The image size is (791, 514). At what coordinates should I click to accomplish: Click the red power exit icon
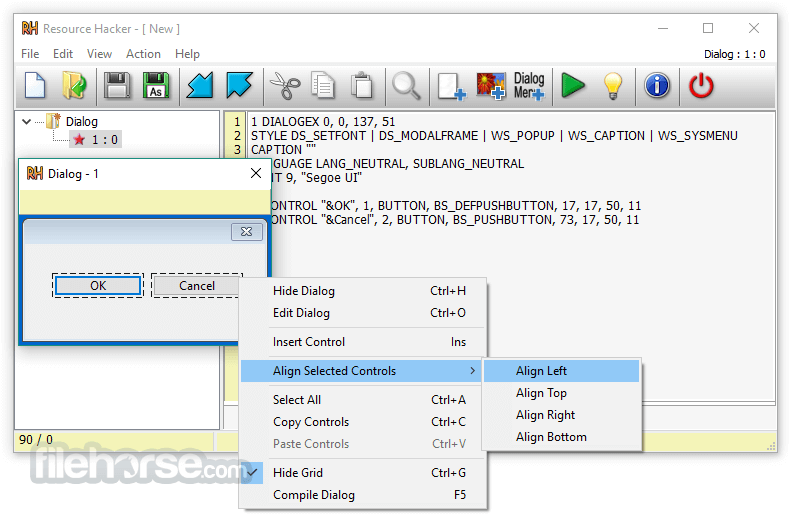point(701,85)
